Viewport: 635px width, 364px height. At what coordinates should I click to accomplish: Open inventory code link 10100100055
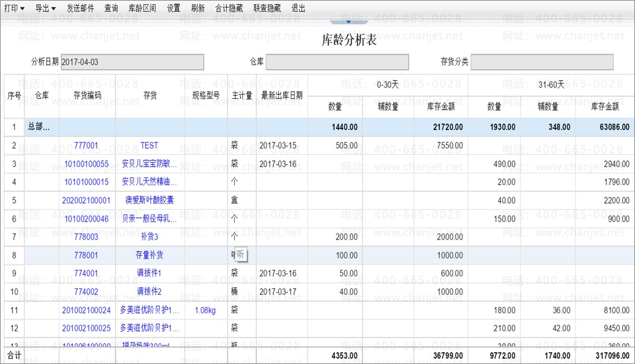tap(86, 164)
